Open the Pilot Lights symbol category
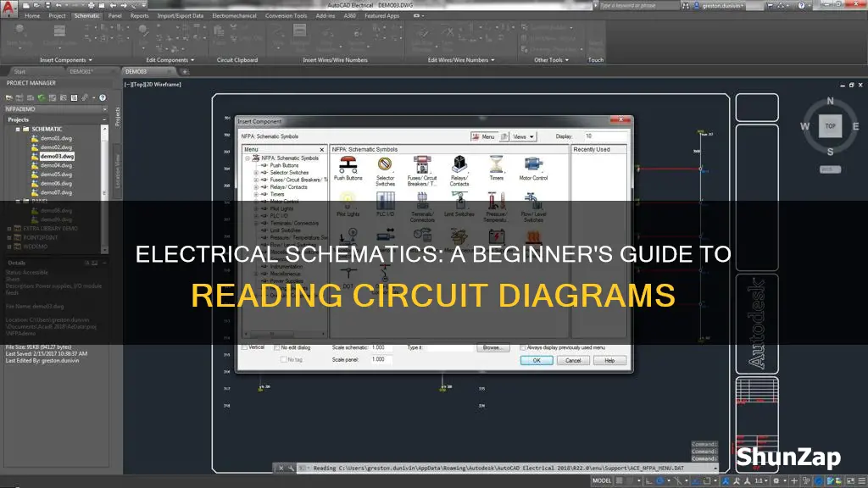This screenshot has height=488, width=868. tap(348, 204)
